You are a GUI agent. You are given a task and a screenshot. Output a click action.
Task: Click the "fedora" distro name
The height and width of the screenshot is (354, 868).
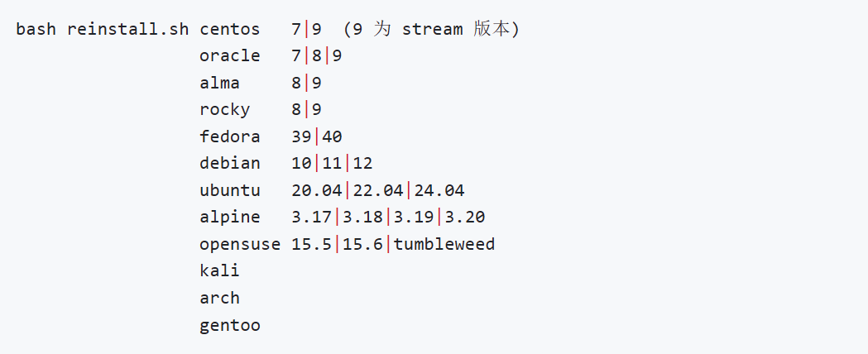[x=230, y=136]
